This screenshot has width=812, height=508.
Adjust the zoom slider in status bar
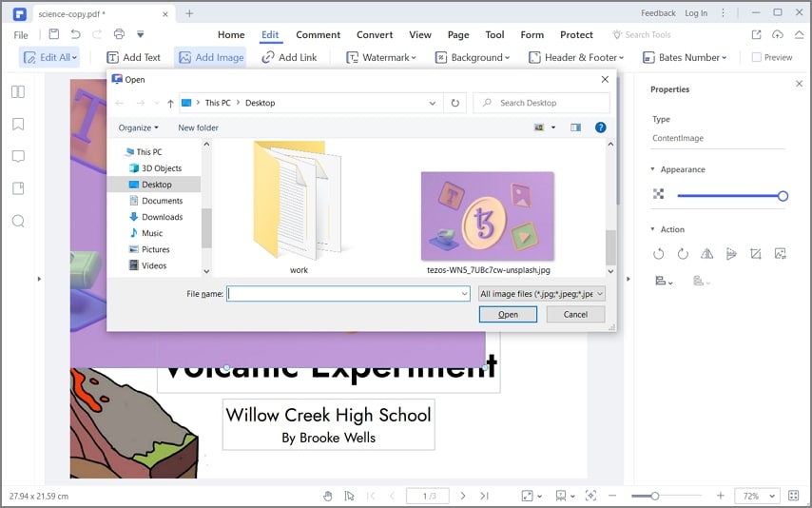654,496
